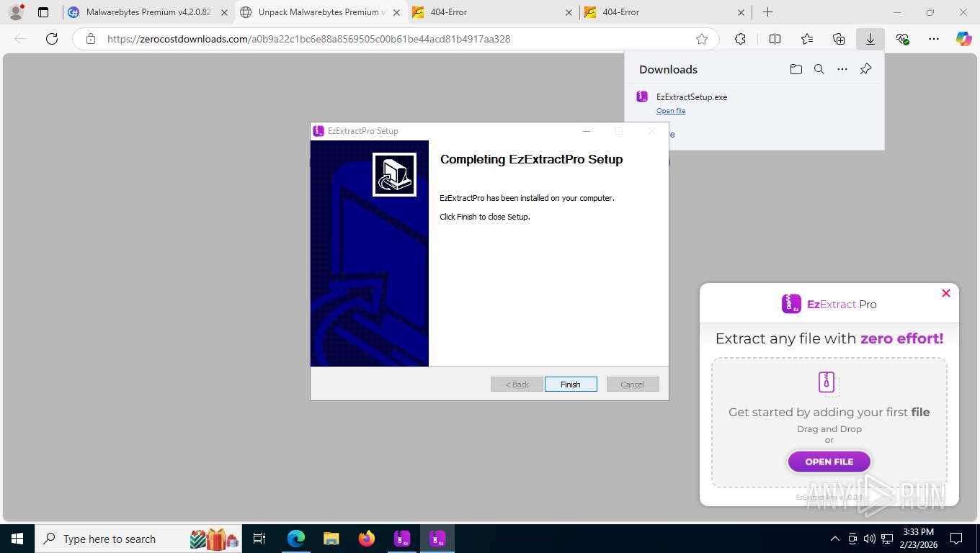Image resolution: width=980 pixels, height=553 pixels.
Task: Open Microsoft Edge from taskbar
Action: (296, 539)
